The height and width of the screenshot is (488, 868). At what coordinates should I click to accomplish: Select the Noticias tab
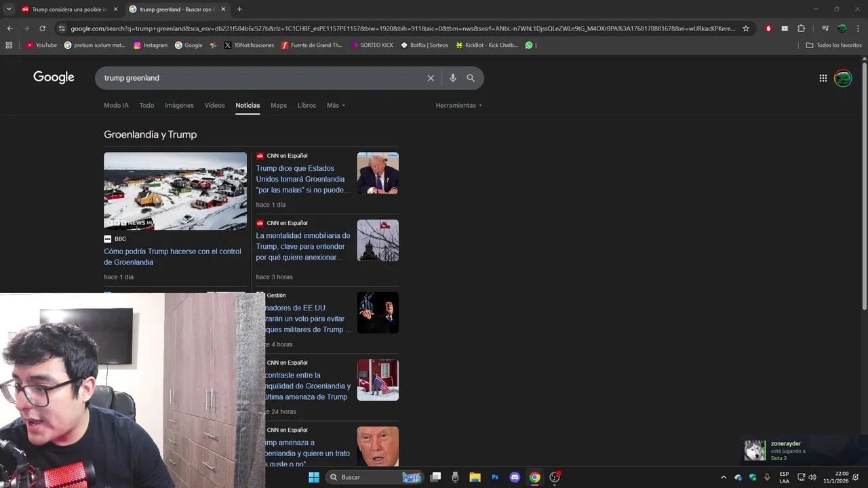248,105
